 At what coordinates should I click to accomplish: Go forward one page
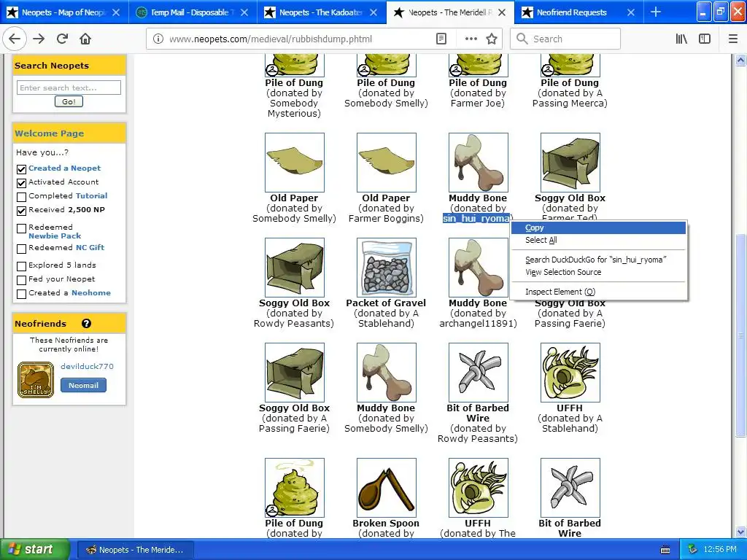point(39,39)
